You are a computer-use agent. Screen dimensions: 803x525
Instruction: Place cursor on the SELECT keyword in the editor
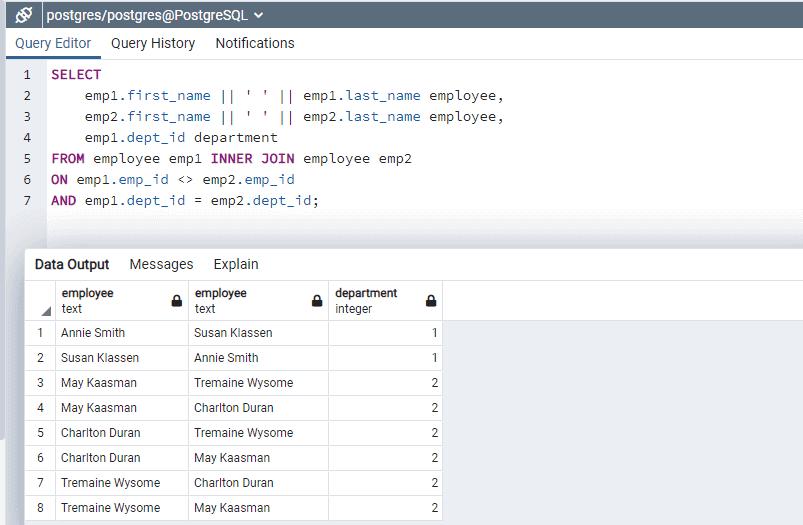click(x=76, y=75)
